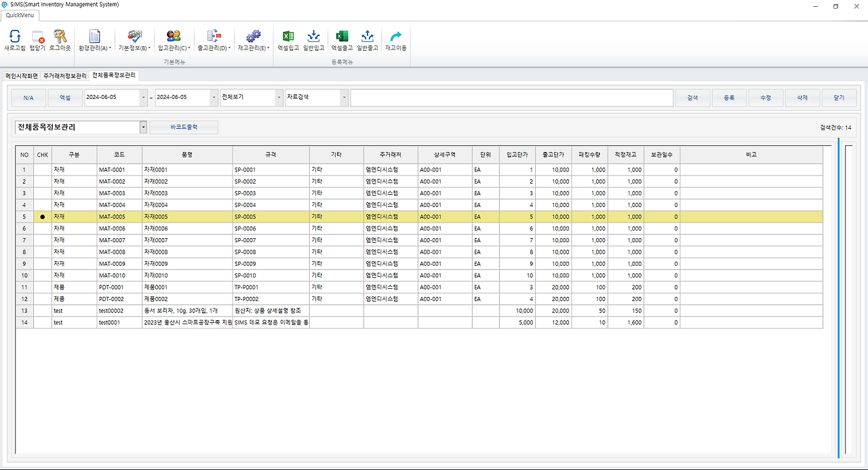Open the 입고관리(C) menu icon
Image resolution: width=868 pixels, height=470 pixels.
pyautogui.click(x=174, y=37)
